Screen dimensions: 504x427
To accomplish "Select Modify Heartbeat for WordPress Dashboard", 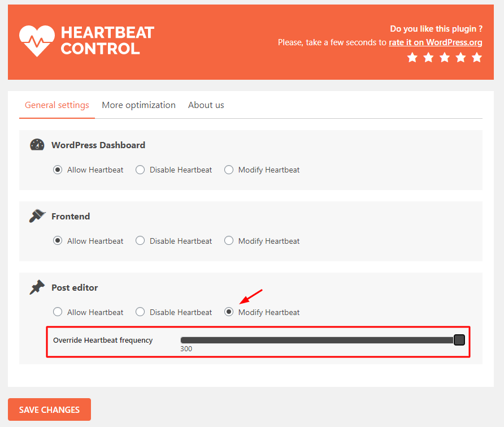I will (x=229, y=170).
